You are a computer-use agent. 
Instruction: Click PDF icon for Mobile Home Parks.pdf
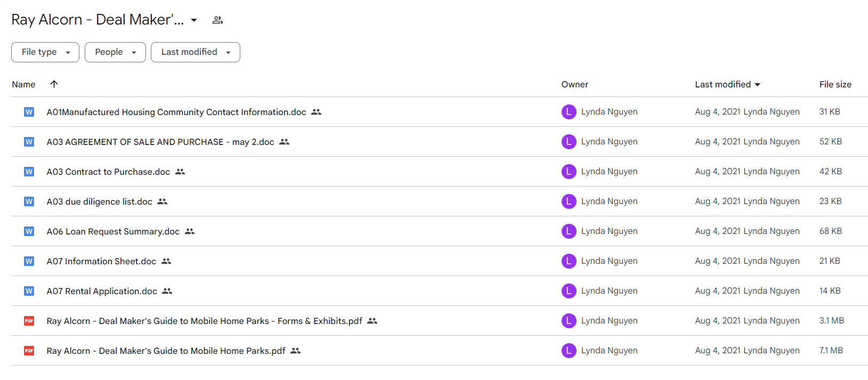[29, 351]
